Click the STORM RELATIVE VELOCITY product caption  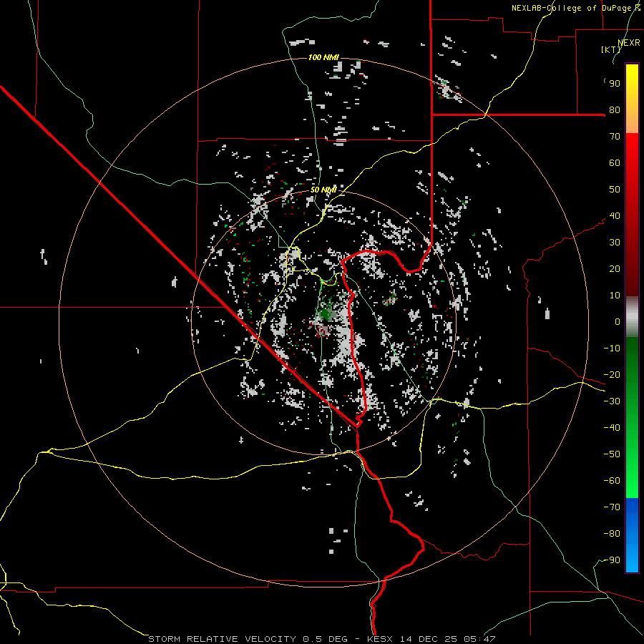click(222, 639)
